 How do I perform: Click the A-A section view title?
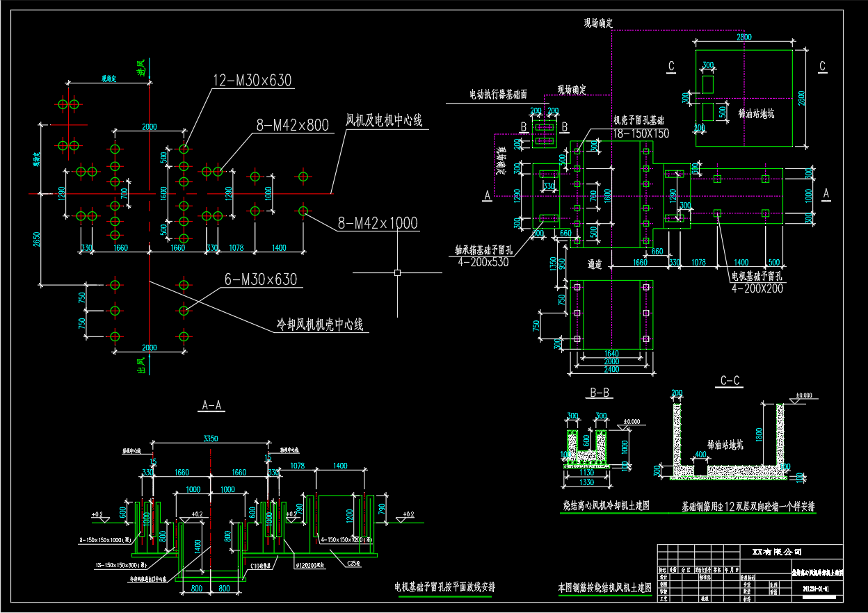212,405
